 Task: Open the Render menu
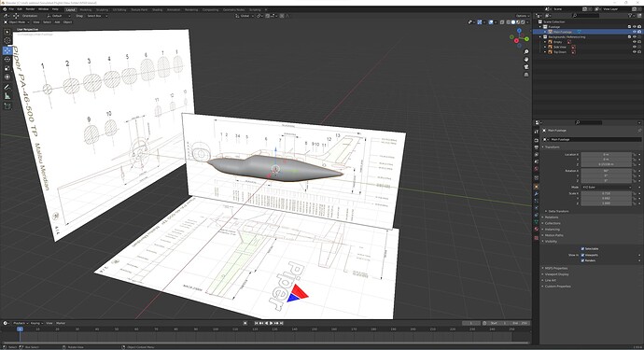coord(31,9)
